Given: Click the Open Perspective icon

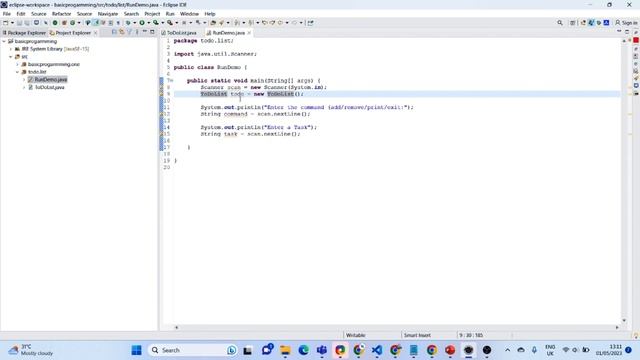Looking at the screenshot, I should pos(572,23).
